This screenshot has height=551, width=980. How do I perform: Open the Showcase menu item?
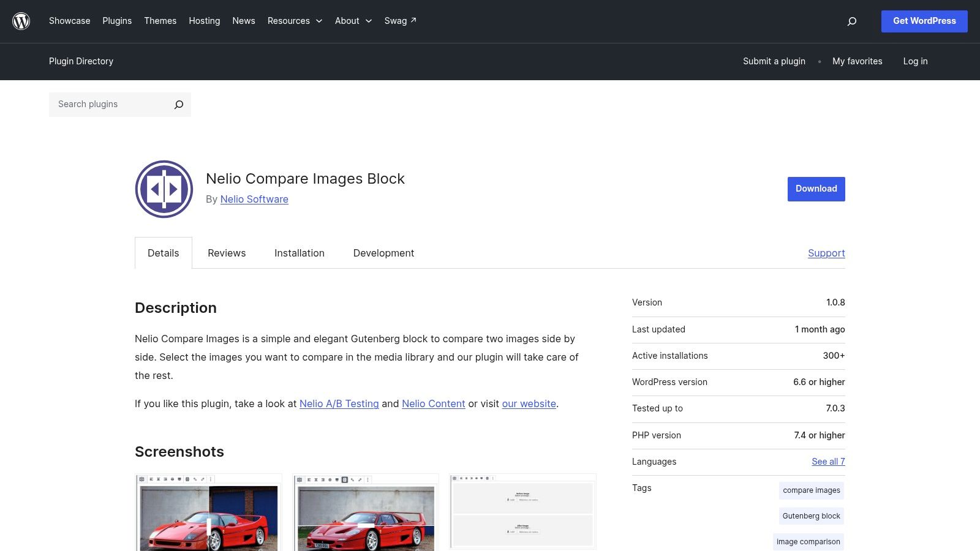point(69,21)
